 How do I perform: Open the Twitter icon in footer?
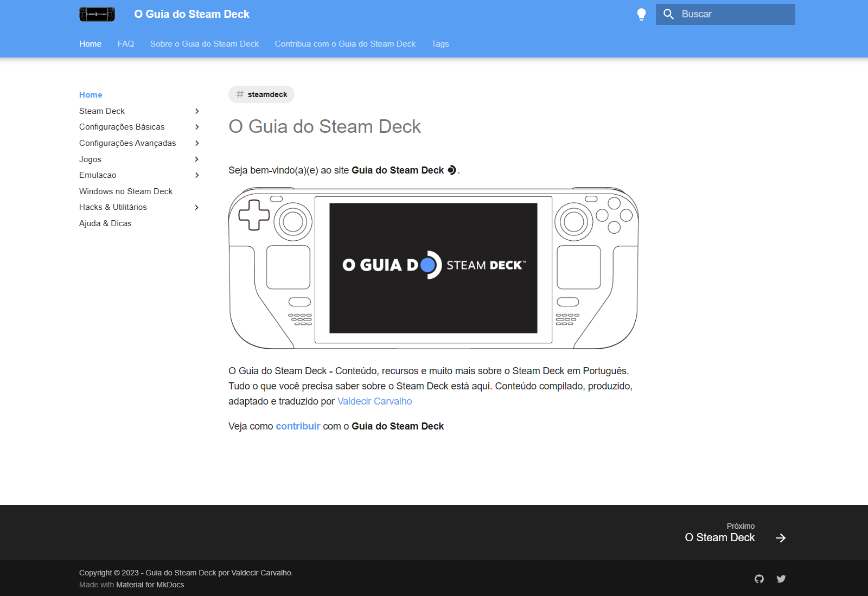781,579
